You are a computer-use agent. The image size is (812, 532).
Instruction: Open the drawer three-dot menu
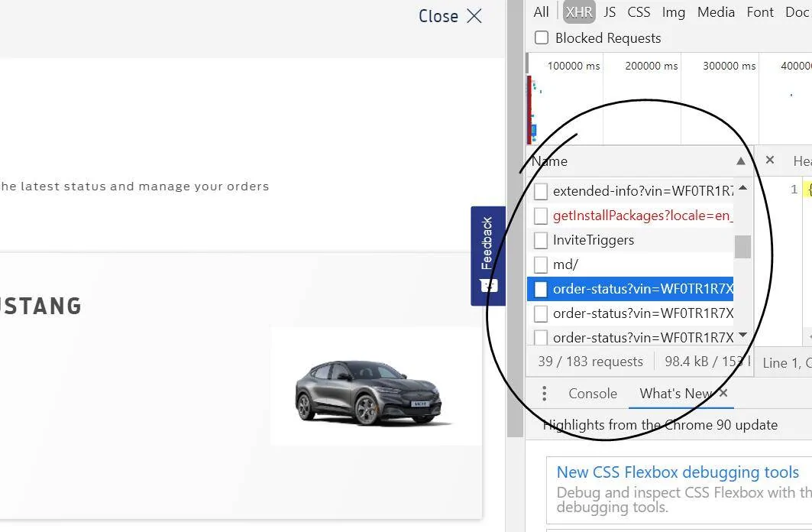click(544, 394)
